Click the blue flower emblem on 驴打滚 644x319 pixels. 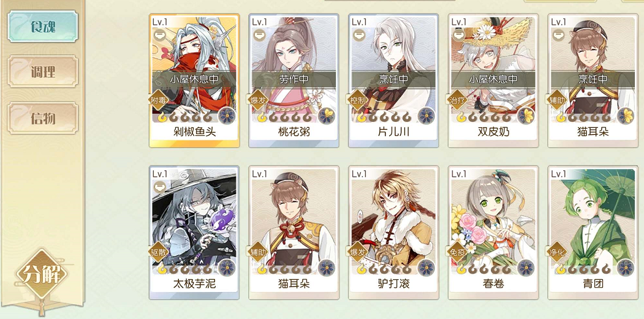click(x=426, y=268)
